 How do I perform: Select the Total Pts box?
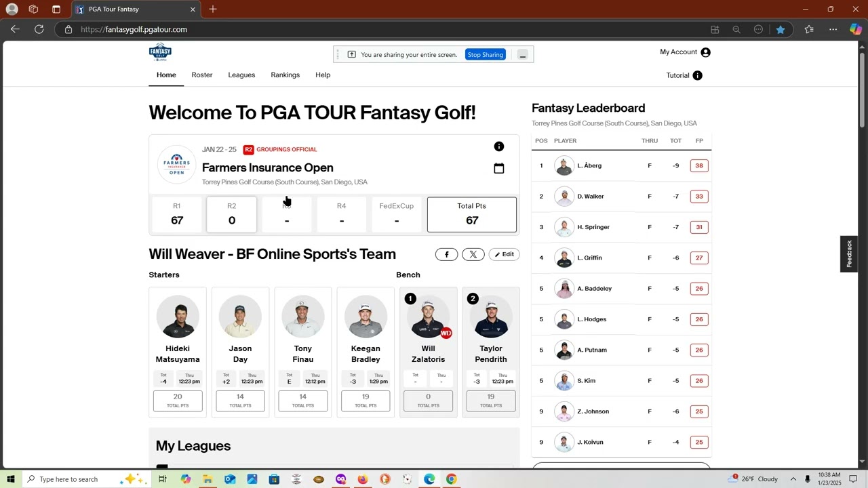[471, 215]
